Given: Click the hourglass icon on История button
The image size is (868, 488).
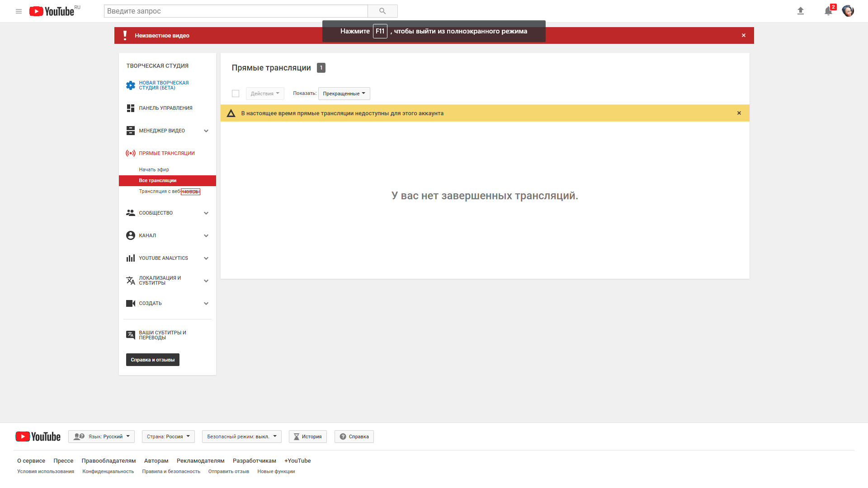Looking at the screenshot, I should (x=297, y=436).
